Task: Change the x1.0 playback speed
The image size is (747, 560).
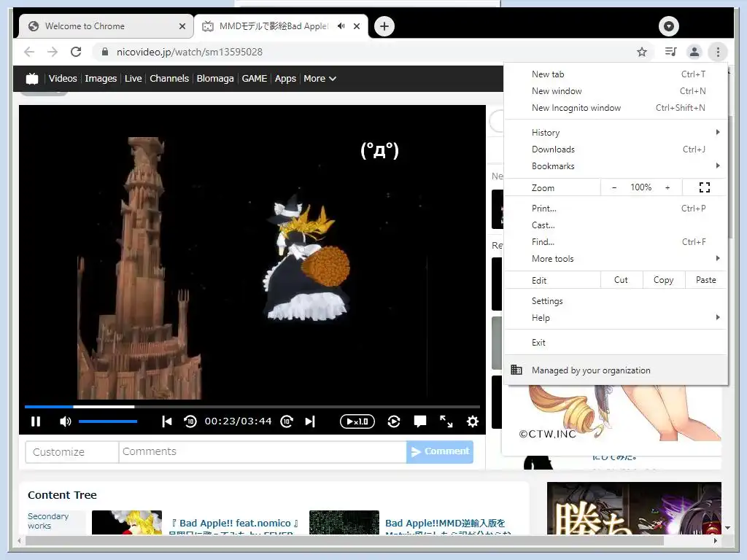Action: (x=357, y=421)
